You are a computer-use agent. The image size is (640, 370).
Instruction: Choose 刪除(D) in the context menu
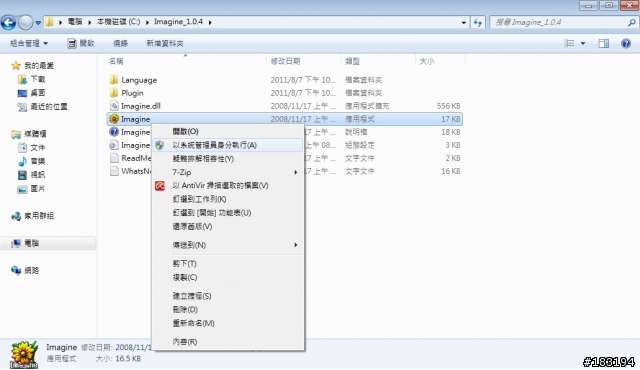228,310
